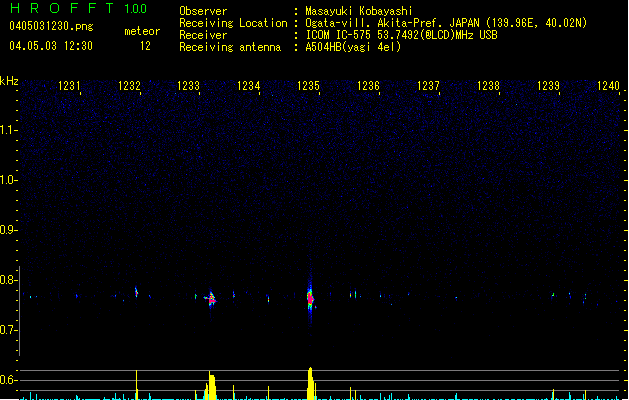Click the meteor count value 12
The image size is (629, 400).
145,45
